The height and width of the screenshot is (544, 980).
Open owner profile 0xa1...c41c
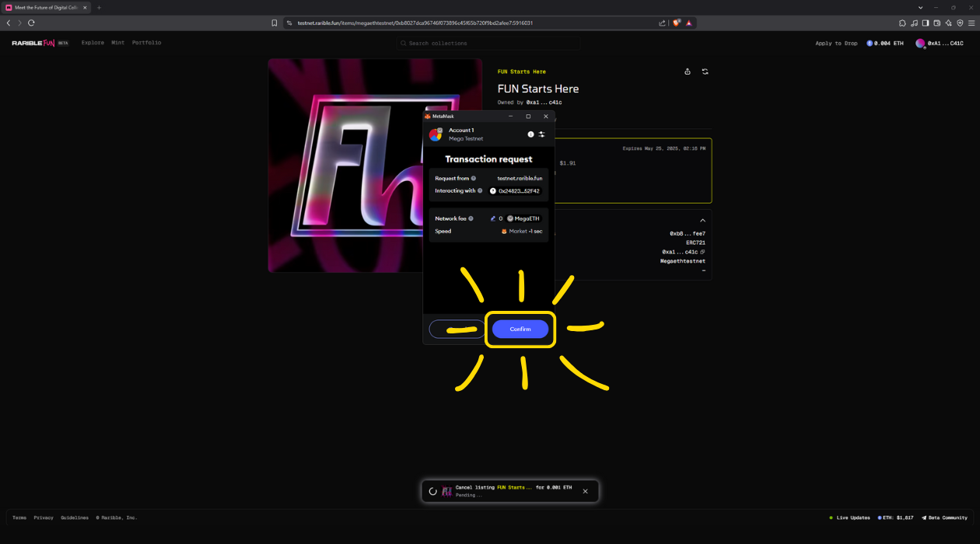[544, 103]
